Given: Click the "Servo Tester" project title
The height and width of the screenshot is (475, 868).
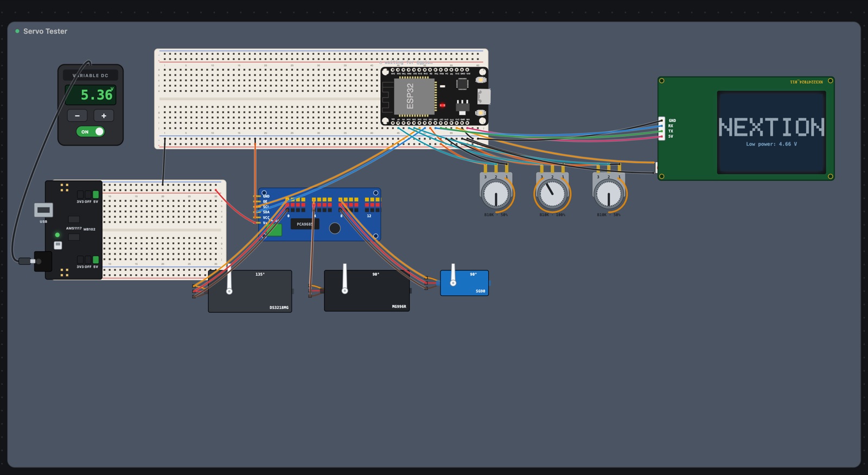Looking at the screenshot, I should pos(45,31).
